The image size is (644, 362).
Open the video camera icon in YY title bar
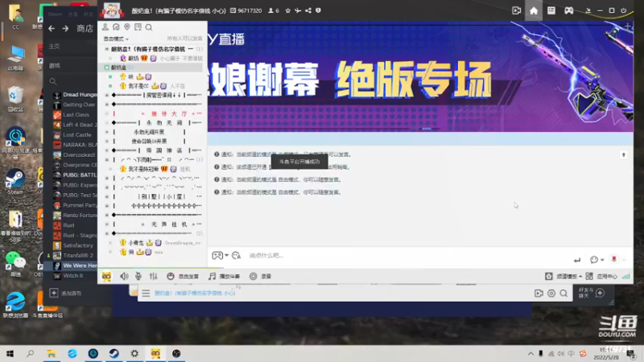tap(516, 10)
